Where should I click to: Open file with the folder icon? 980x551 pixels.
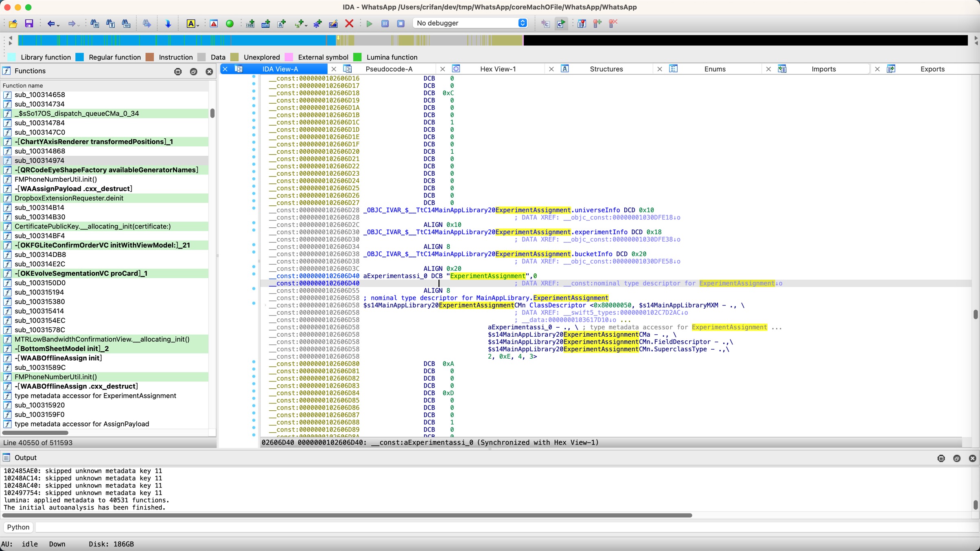[x=13, y=24]
